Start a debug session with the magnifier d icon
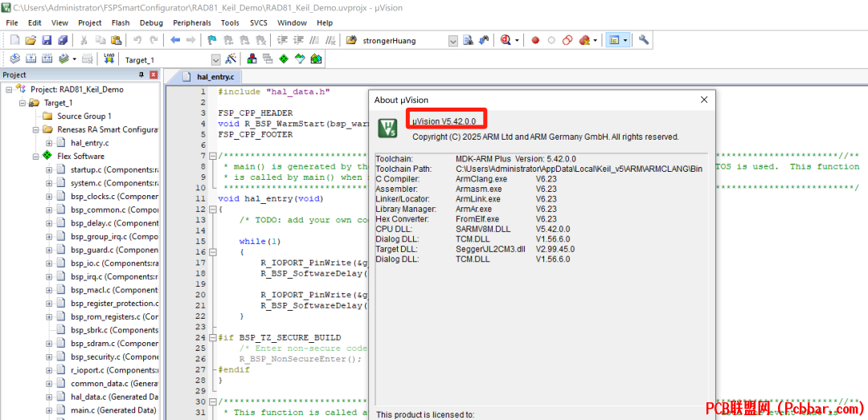Viewport: 868px width, 420px height. click(x=506, y=40)
